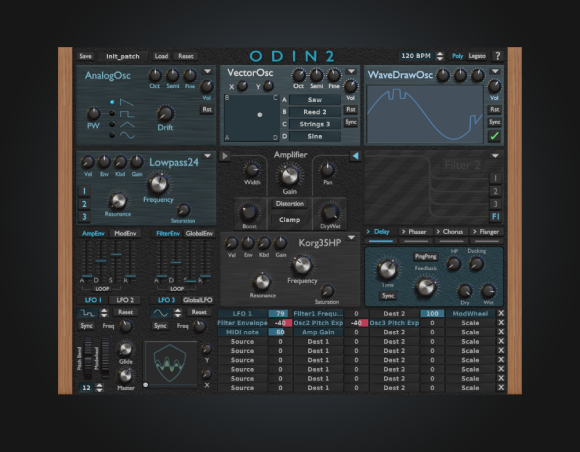The width and height of the screenshot is (580, 452).
Task: Remove the Filter Envelope modulation row
Action: coord(501,323)
